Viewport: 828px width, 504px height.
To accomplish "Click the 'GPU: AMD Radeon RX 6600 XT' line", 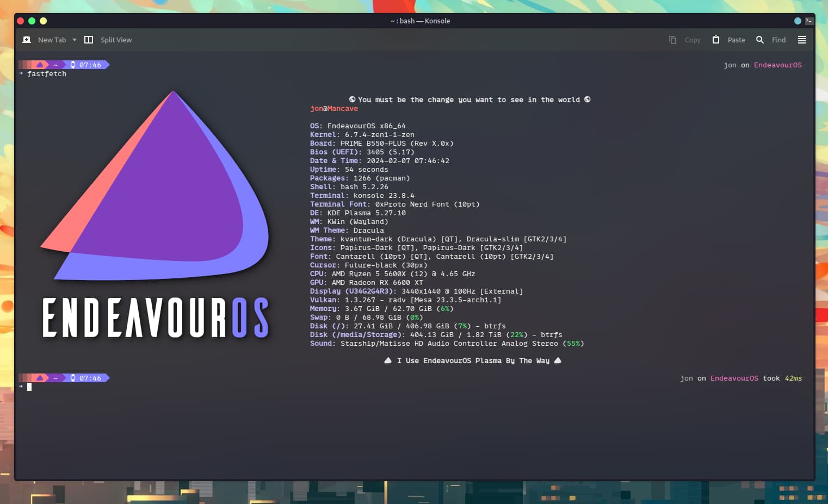I will click(x=367, y=283).
